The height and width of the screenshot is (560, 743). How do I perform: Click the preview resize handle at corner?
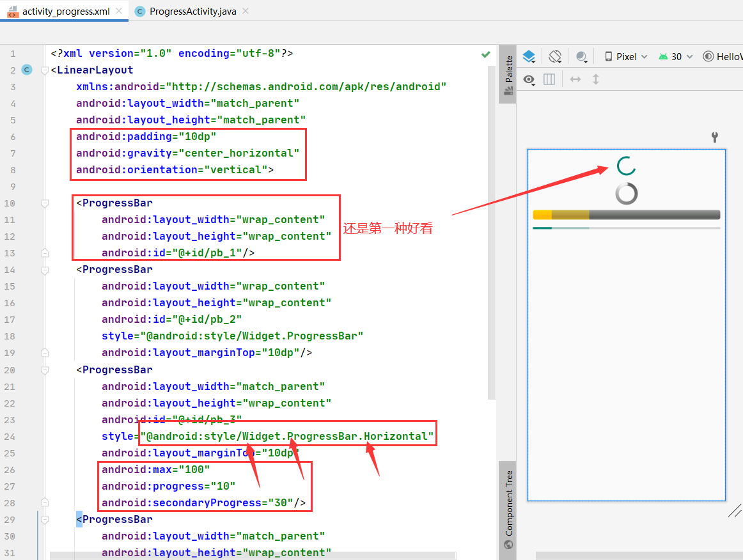coord(735,511)
